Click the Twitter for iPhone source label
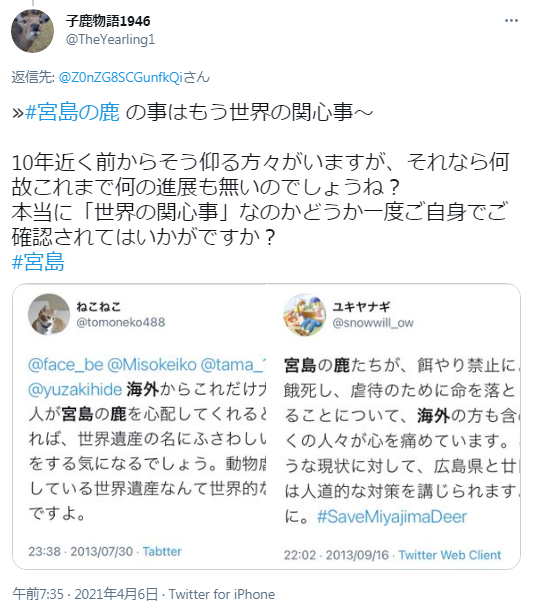 (222, 594)
